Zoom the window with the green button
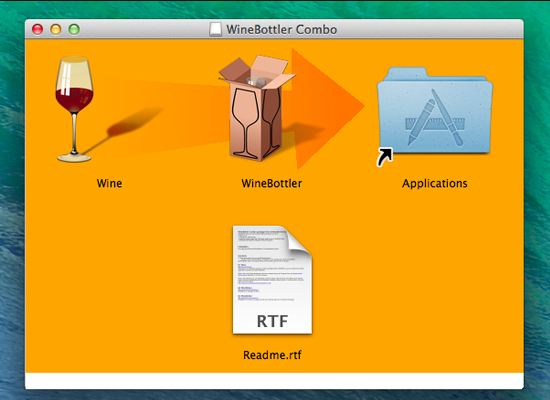 (74, 29)
